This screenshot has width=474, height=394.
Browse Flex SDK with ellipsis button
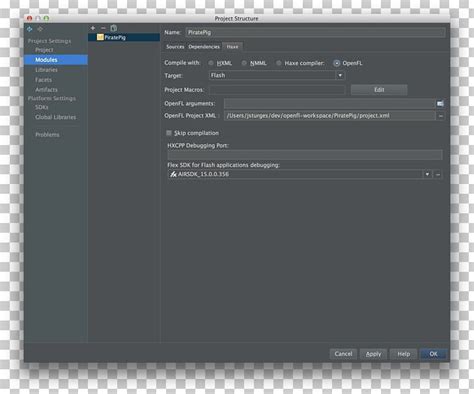[438, 174]
